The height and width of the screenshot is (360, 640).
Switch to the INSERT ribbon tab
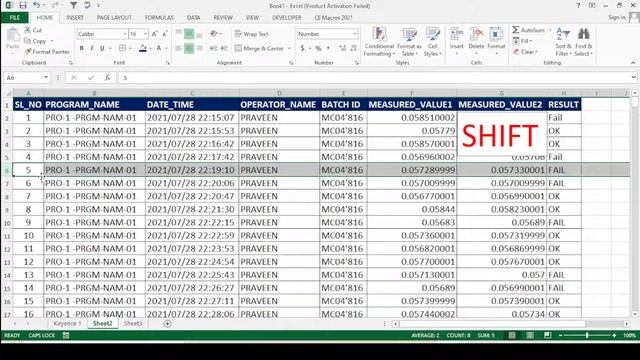pyautogui.click(x=75, y=18)
